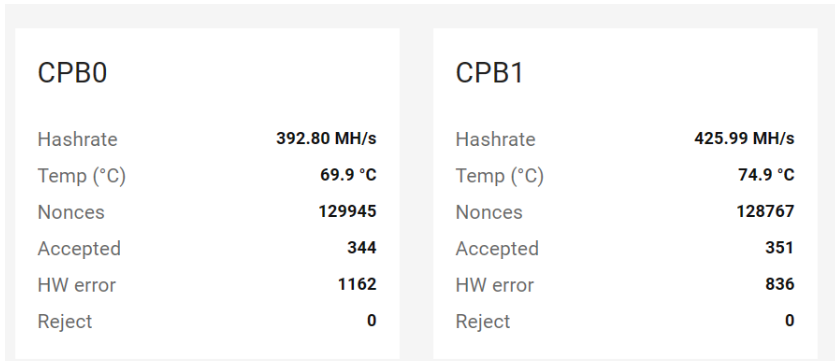
Task: Click CPB0 HW error value 1162
Action: click(357, 284)
